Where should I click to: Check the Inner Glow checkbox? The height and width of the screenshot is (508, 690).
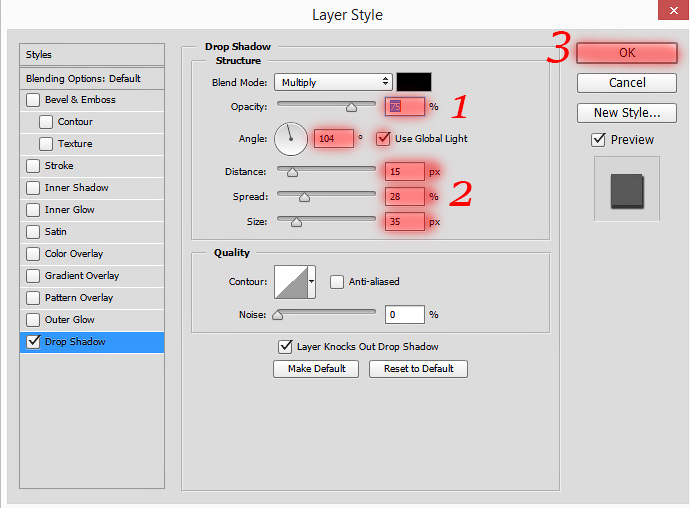[33, 210]
